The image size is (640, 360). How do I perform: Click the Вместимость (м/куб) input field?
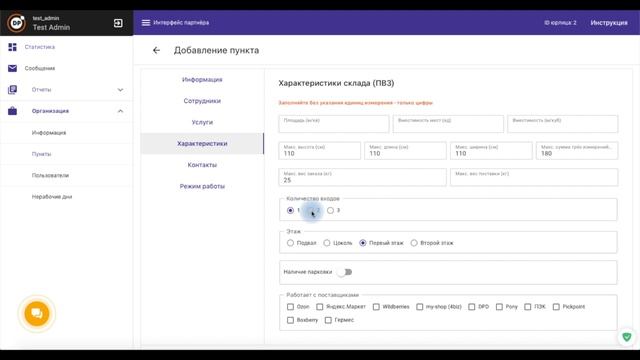(562, 124)
